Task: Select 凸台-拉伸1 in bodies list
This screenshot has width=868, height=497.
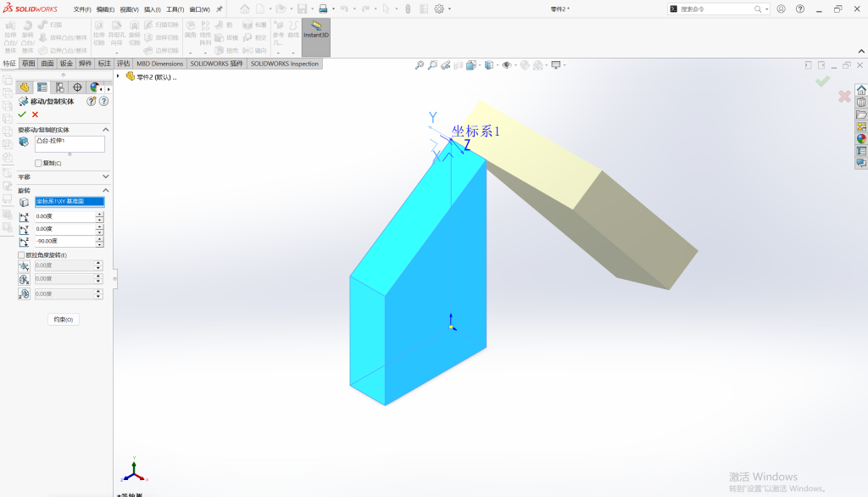Action: pos(51,141)
